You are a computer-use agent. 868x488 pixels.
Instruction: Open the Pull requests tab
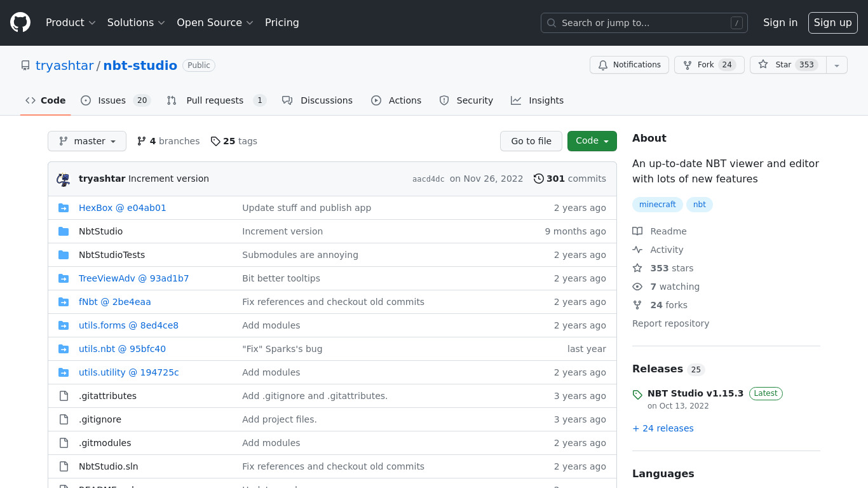coord(215,100)
